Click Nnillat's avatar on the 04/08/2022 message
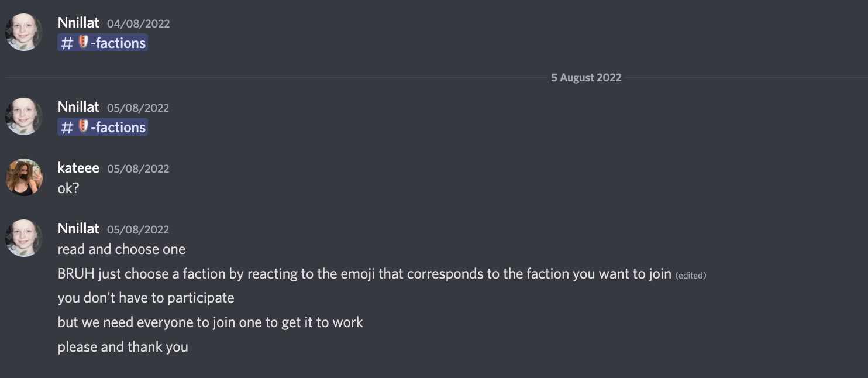 tap(24, 32)
